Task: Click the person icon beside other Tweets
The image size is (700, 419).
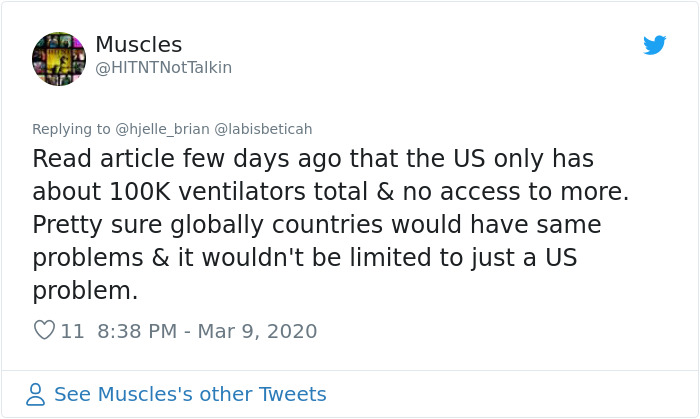Action: click(36, 394)
